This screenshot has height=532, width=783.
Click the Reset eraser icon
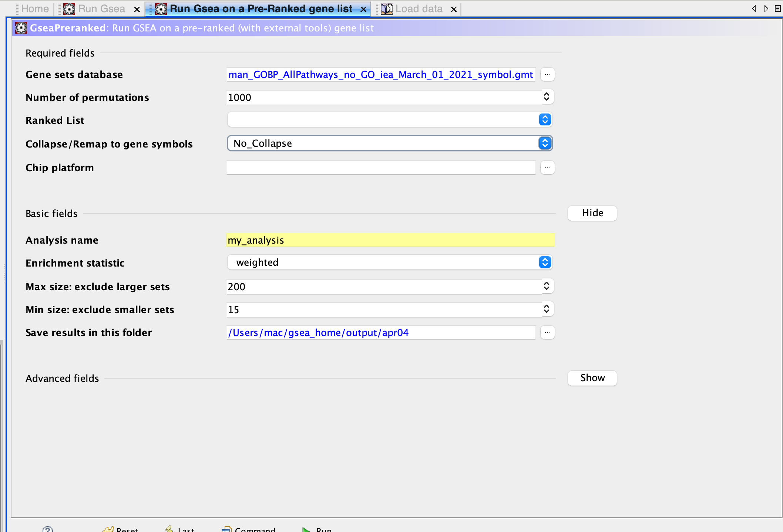[108, 529]
